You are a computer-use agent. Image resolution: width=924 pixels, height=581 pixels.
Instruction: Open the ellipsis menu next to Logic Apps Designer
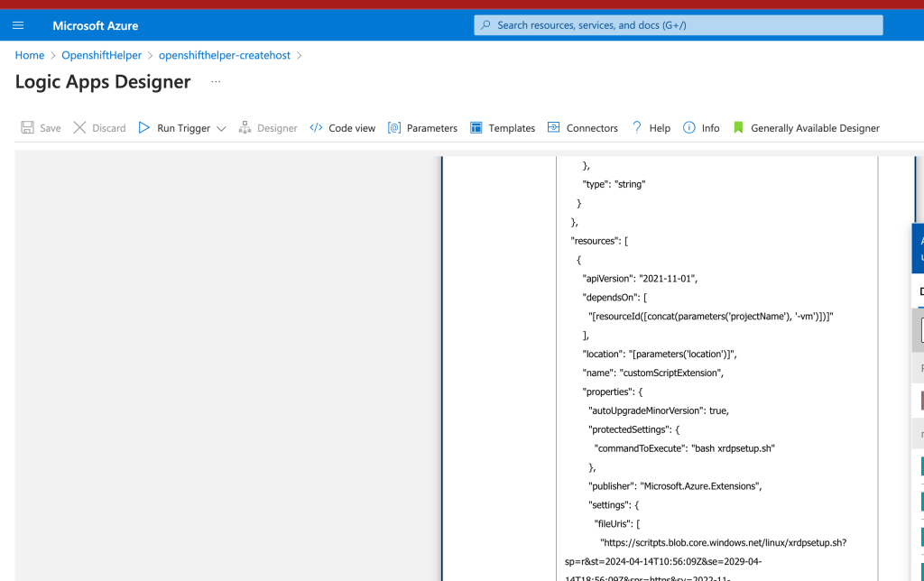216,82
